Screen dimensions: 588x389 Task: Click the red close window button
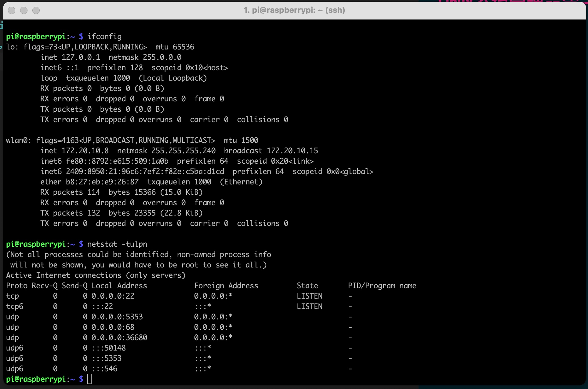[x=12, y=10]
